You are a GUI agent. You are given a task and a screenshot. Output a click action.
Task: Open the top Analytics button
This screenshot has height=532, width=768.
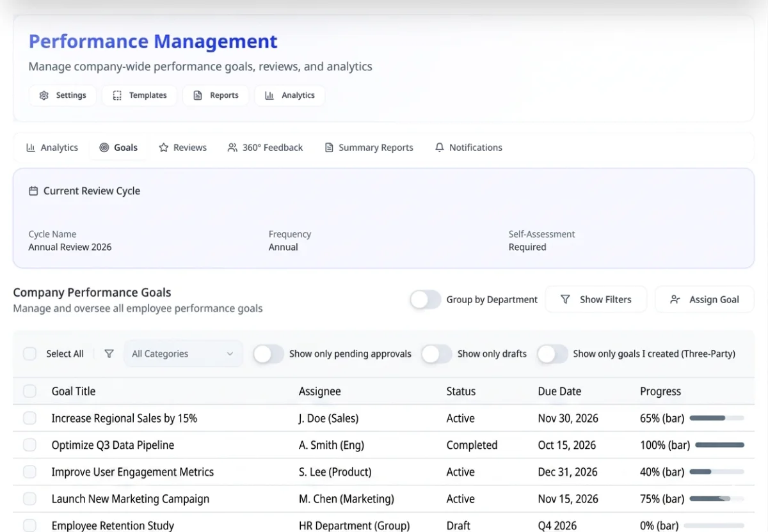pyautogui.click(x=290, y=95)
